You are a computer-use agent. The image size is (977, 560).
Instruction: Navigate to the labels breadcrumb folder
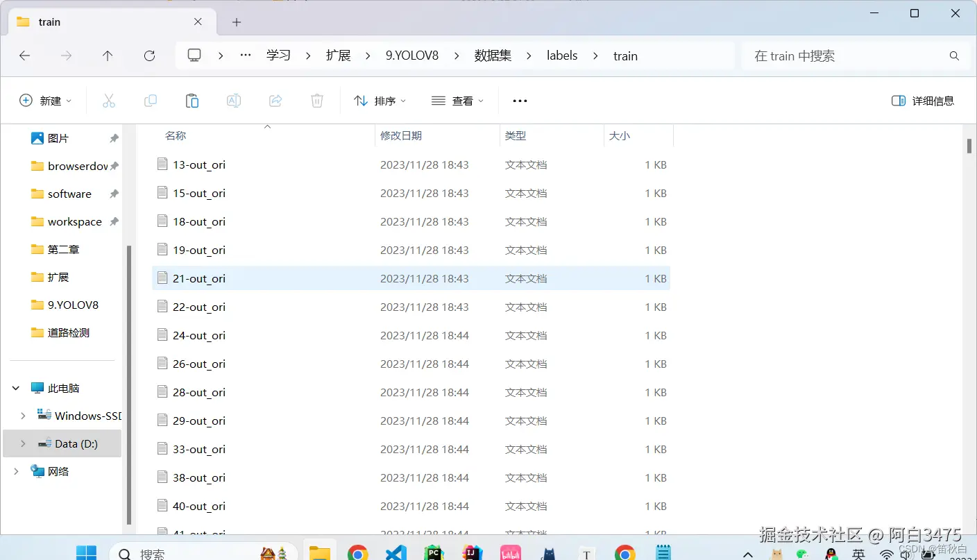pyautogui.click(x=562, y=56)
